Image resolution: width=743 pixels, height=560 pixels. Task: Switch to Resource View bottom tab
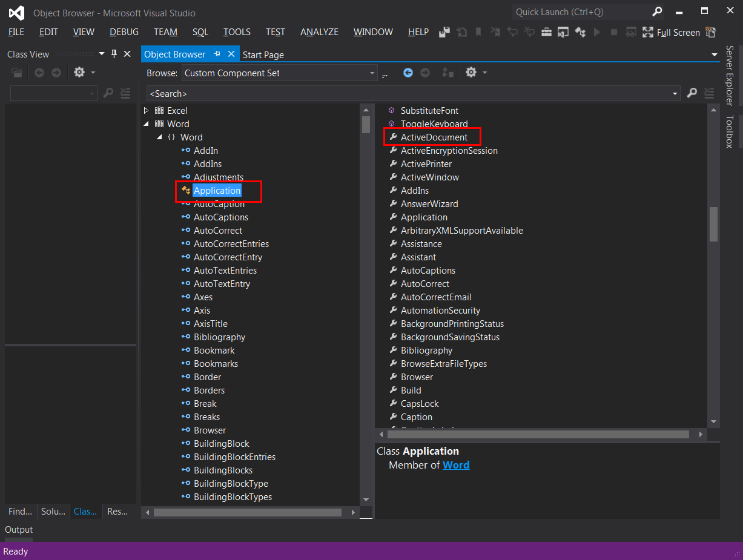(117, 512)
